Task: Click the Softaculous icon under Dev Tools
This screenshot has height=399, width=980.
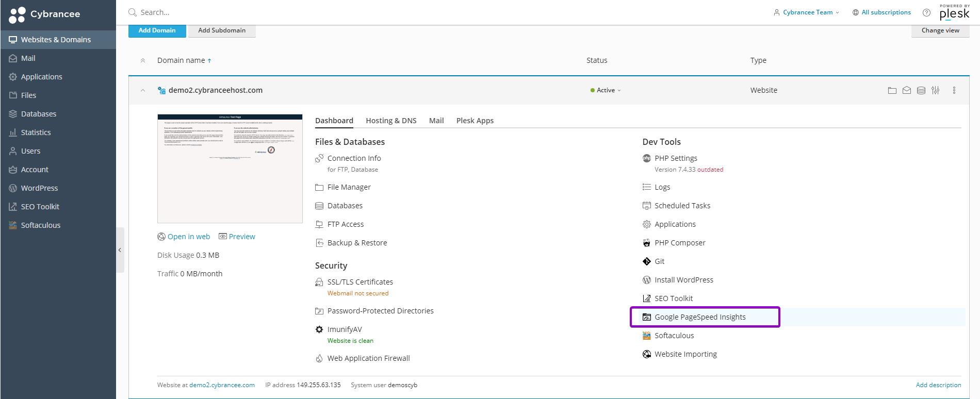Action: (646, 336)
